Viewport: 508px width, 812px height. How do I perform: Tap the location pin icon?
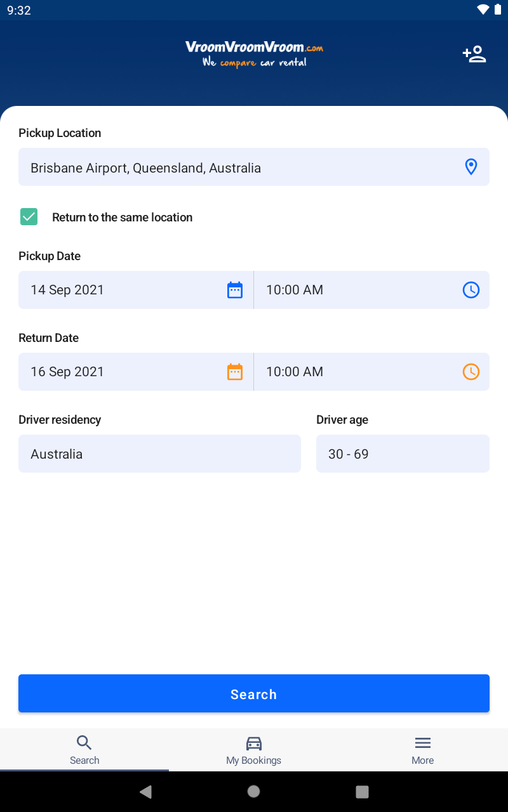tap(471, 167)
